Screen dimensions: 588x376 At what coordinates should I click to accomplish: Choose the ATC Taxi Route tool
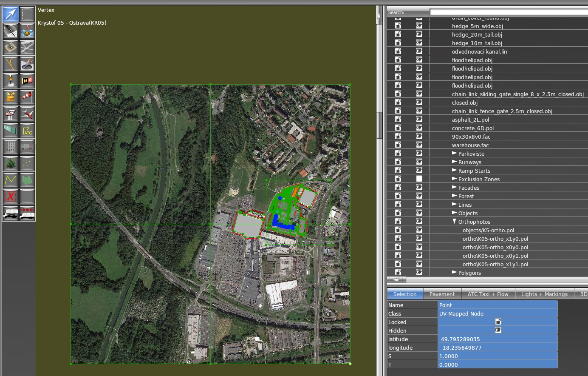click(x=27, y=130)
